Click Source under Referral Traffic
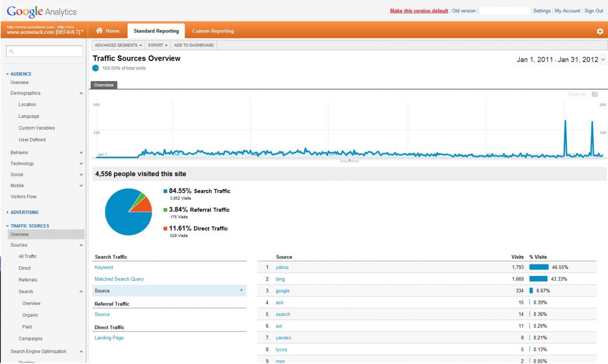Viewport: 608px width, 364px height. [x=102, y=314]
